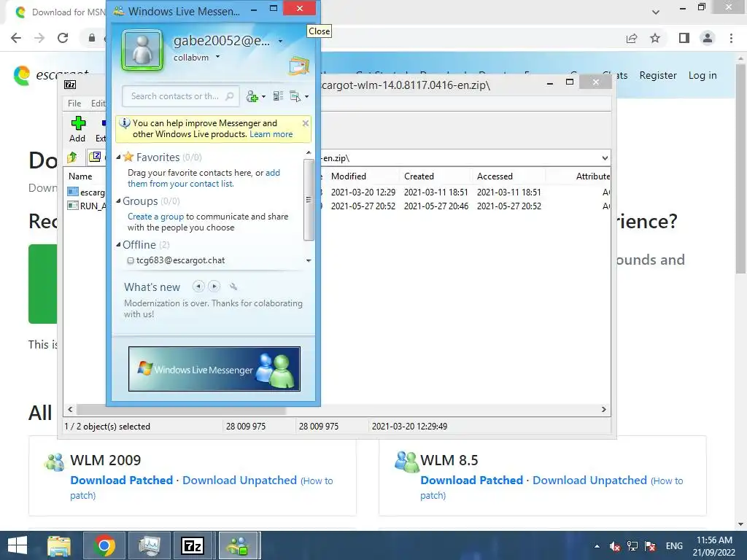Open Task Manager taskbar icon
The image size is (747, 560).
[150, 545]
